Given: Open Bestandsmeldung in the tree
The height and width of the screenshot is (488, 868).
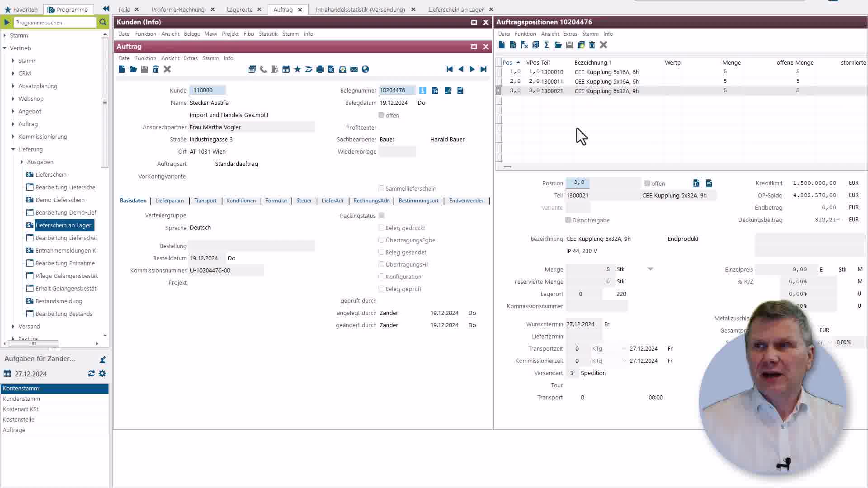Looking at the screenshot, I should point(59,301).
